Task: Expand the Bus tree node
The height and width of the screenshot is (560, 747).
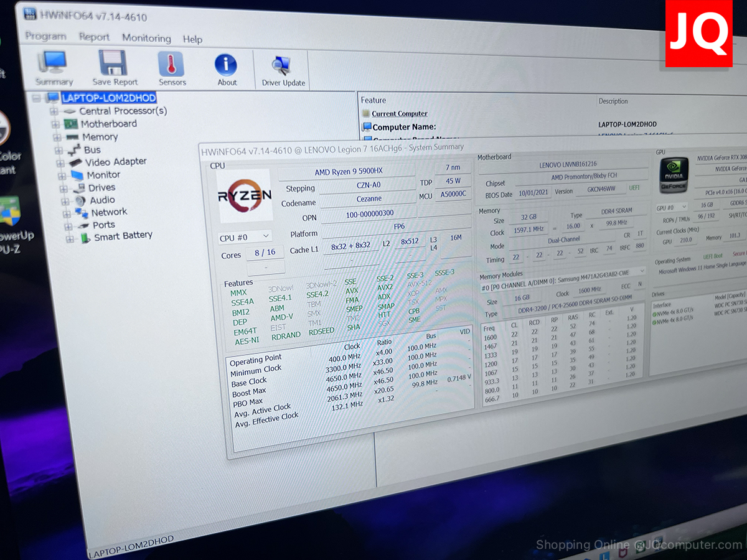Action: 59,151
